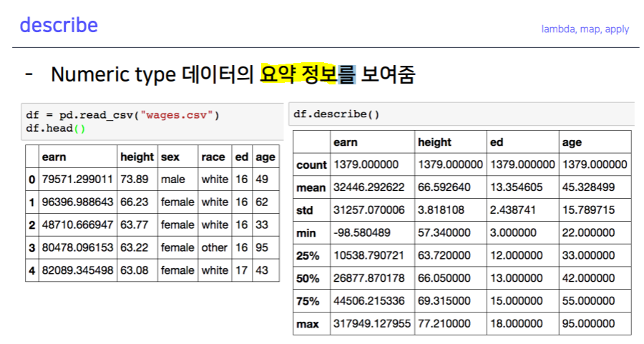Click the 'mean' row label
Viewport: 644px width, 344px height.
[x=311, y=187]
